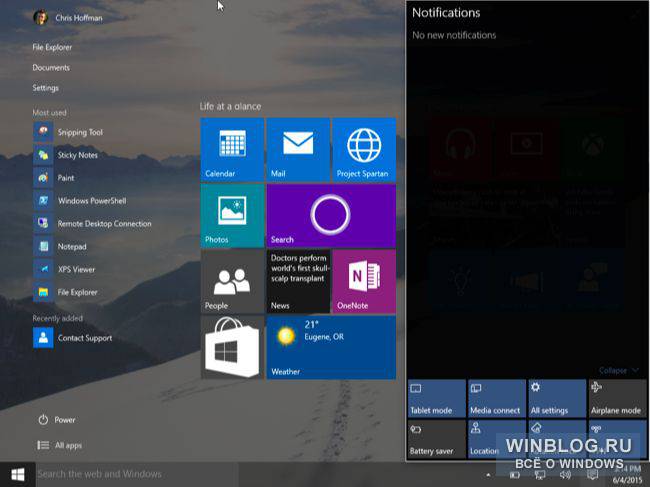Open the Photos tile

(232, 216)
